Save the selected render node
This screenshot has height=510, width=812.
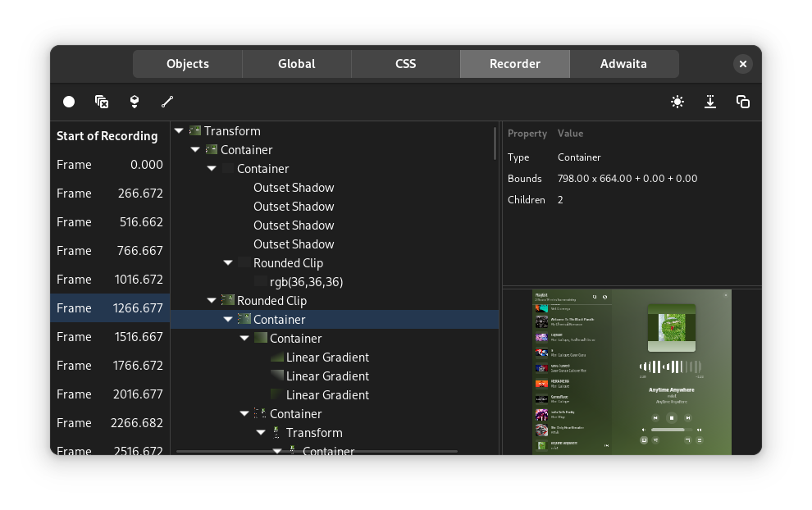710,102
